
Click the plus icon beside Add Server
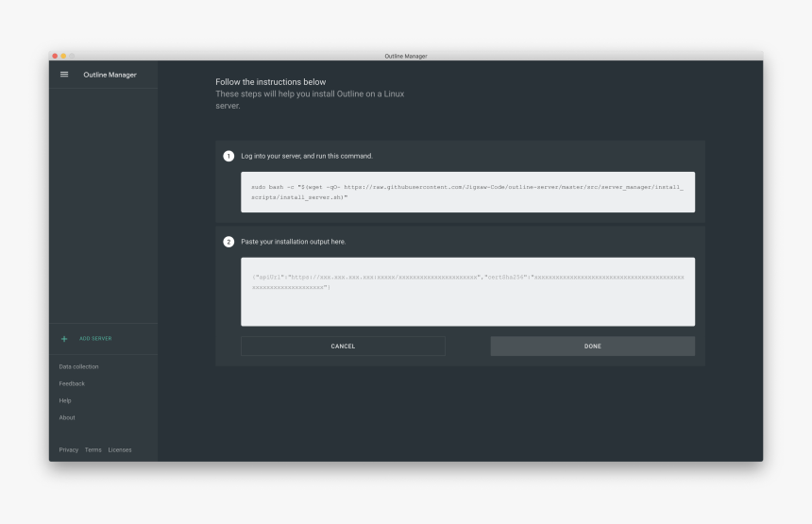tap(64, 339)
